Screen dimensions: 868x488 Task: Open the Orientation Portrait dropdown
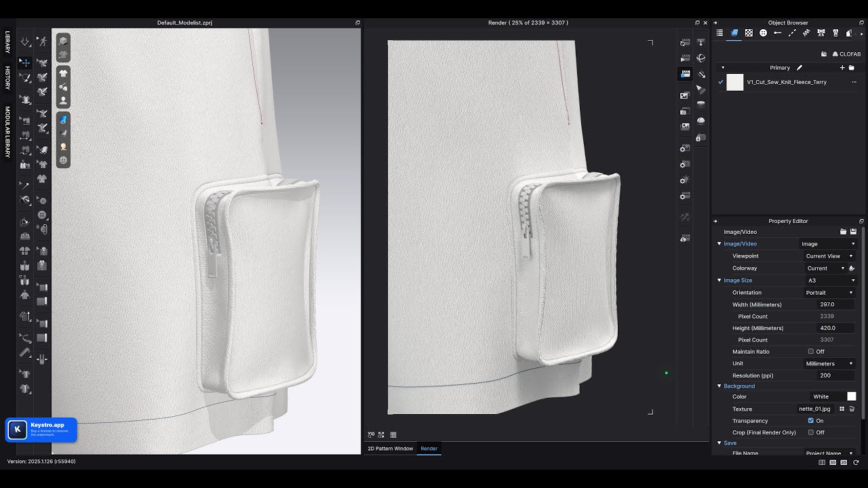[x=829, y=293]
